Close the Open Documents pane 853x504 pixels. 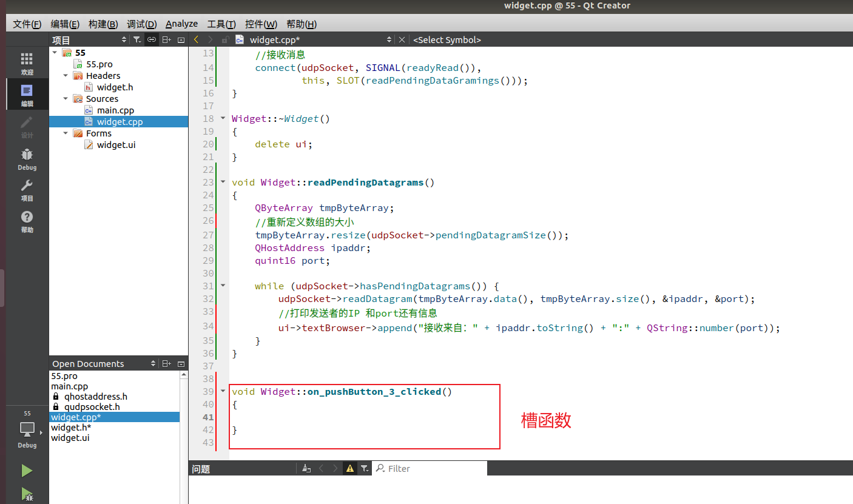181,363
